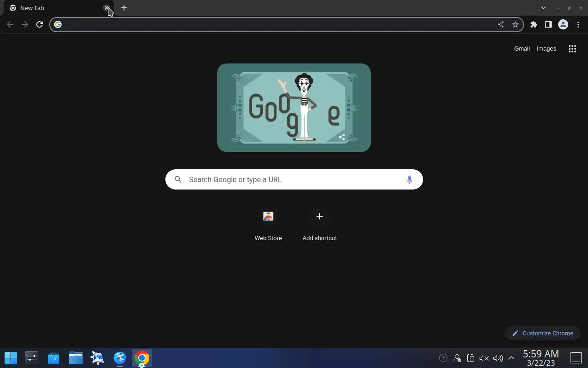Click the show desktop button

(576, 358)
